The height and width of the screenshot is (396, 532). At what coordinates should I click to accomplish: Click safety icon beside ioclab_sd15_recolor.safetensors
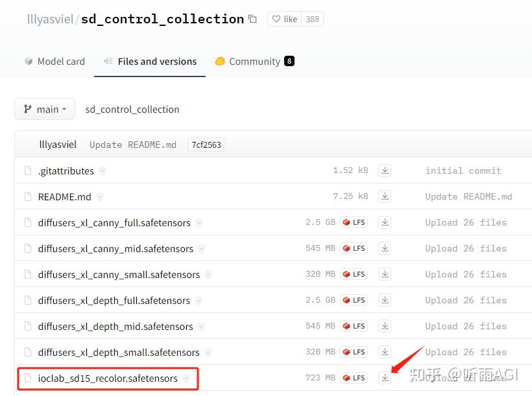click(x=186, y=379)
